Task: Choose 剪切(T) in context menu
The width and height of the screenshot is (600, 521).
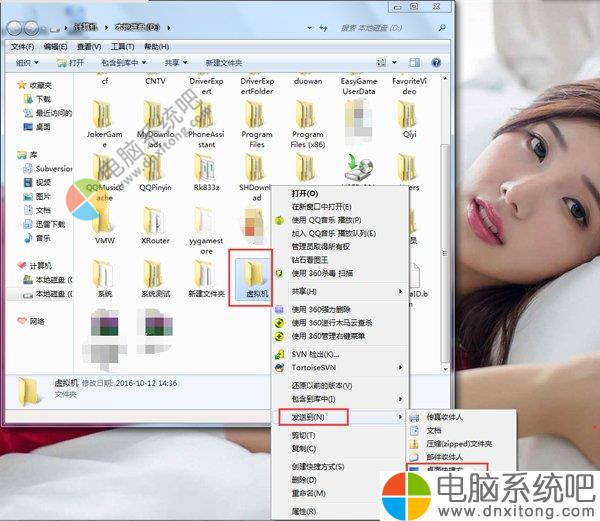Action: 340,435
